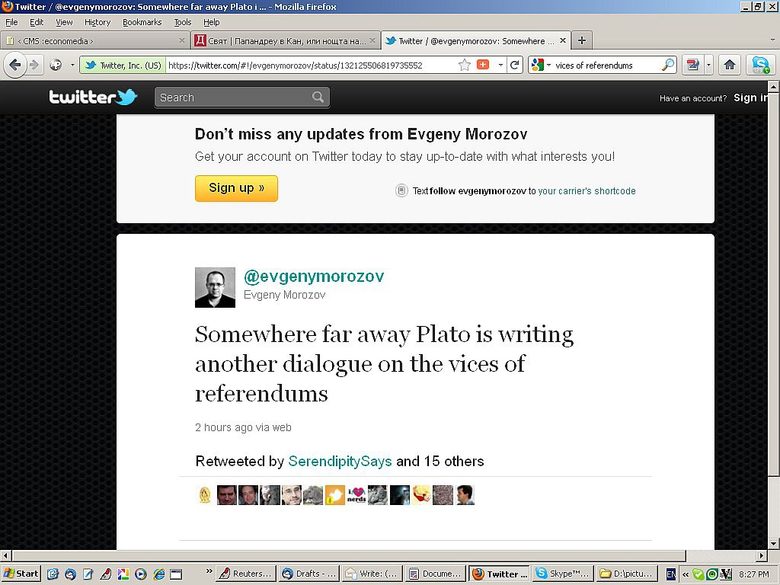The image size is (780, 585).
Task: Click the Sign in link in header
Action: tap(751, 98)
